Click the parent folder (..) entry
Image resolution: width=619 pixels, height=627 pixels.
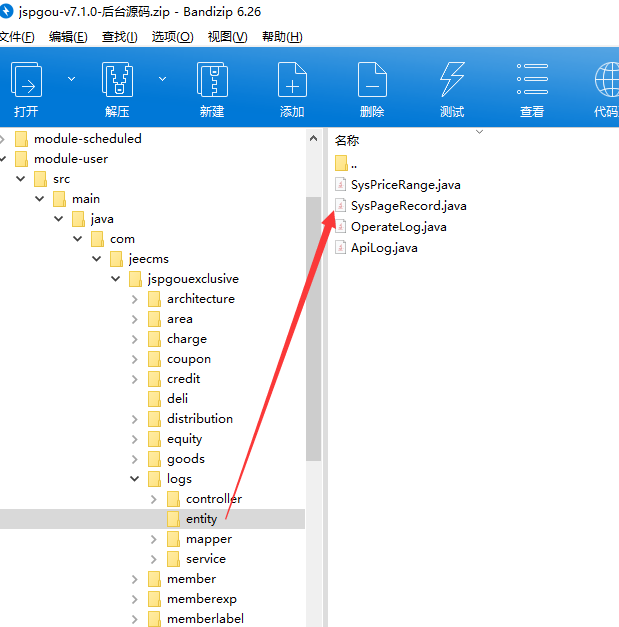tap(346, 164)
